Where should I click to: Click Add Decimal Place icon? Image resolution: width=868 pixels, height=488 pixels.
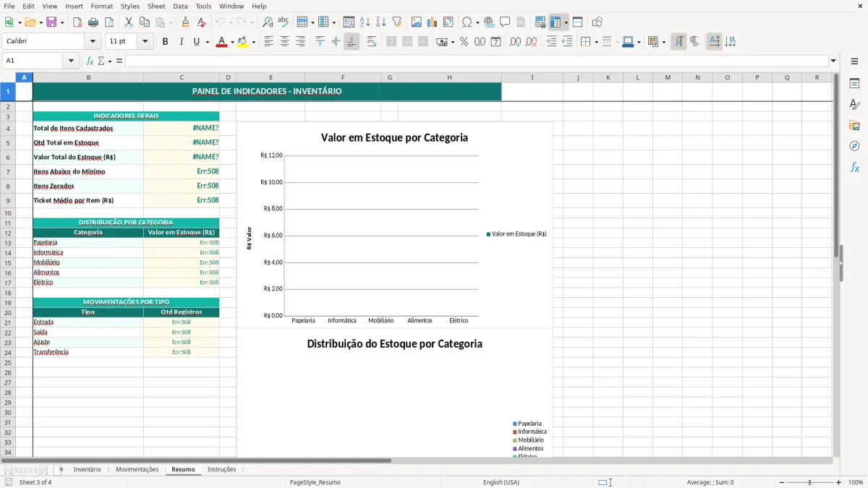515,42
